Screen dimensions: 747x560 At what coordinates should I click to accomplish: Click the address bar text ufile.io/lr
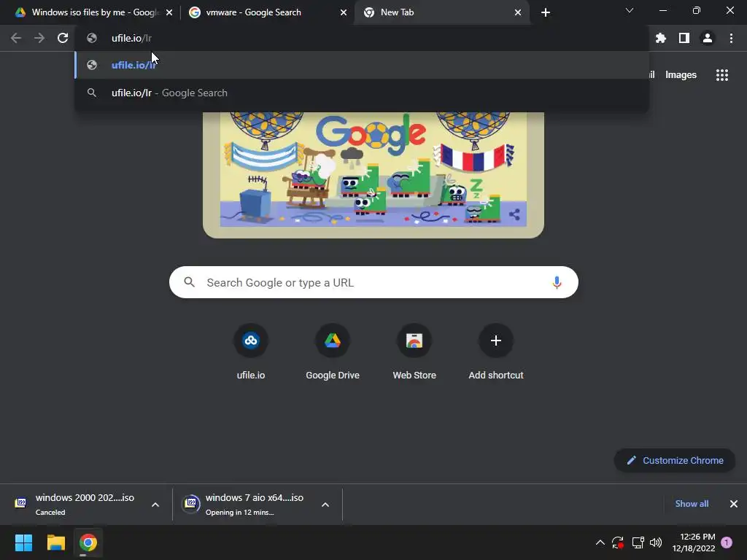(131, 38)
